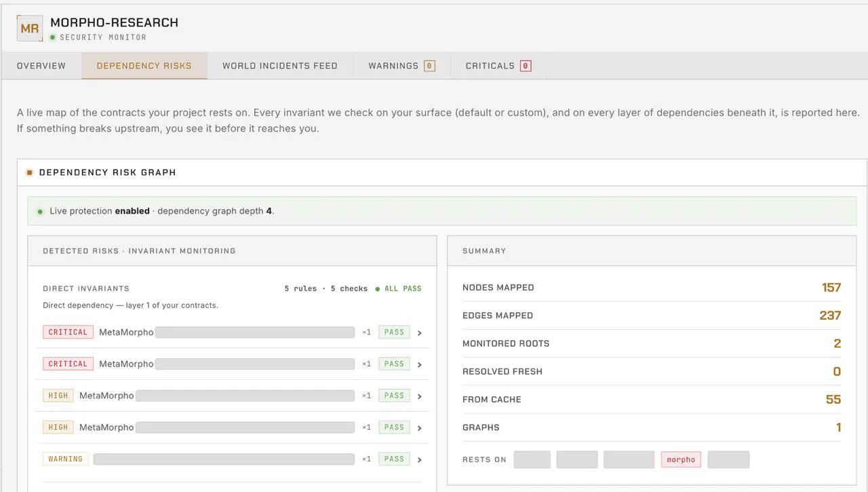Click the Warnings count badge showing 0
Image resolution: width=868 pixels, height=492 pixels.
429,66
